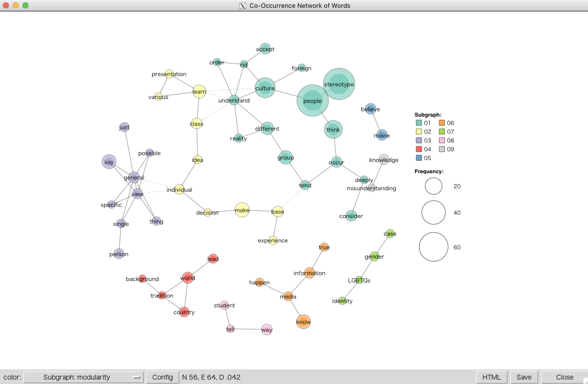Select the green 'gender' node
The height and width of the screenshot is (384, 588).
click(x=374, y=256)
